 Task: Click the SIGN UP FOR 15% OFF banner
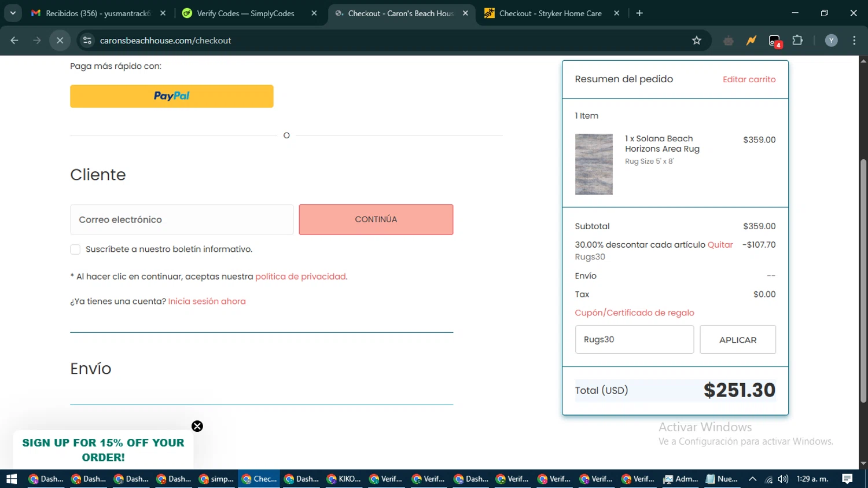(103, 450)
